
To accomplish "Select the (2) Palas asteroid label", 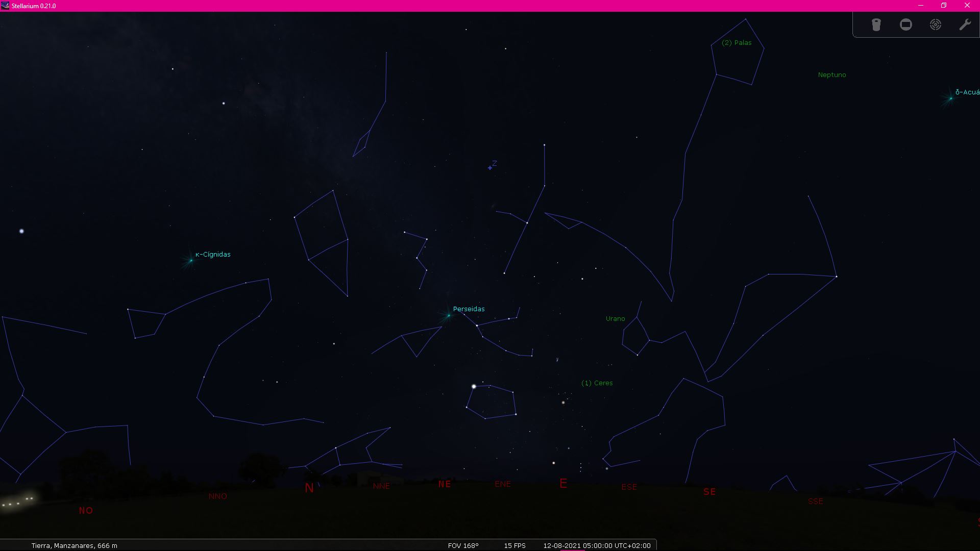I will pos(737,42).
